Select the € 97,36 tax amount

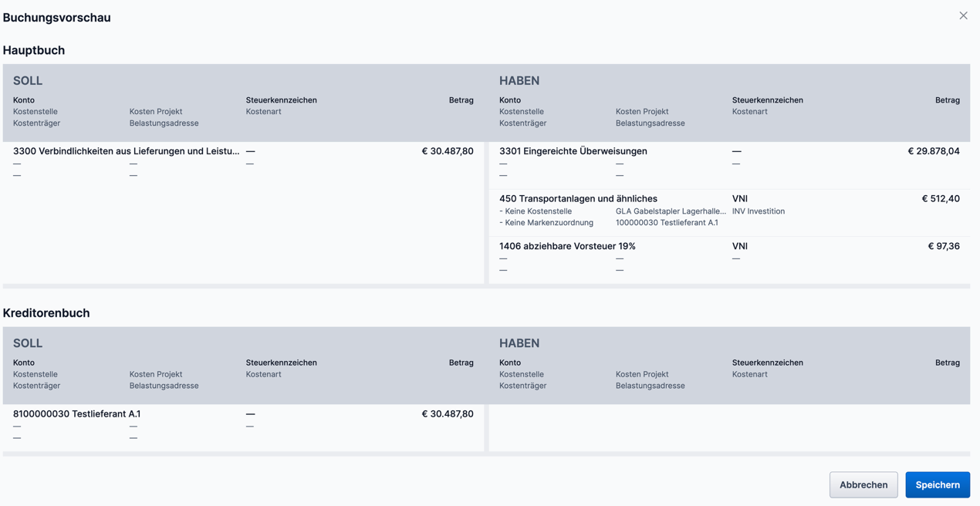tap(943, 246)
